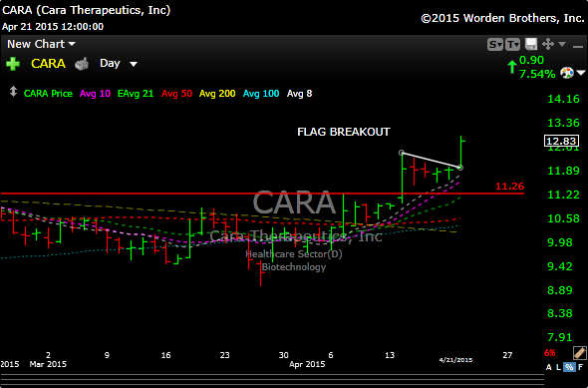Click the ruler drawing tools icon
The height and width of the screenshot is (388, 588).
[x=579, y=353]
